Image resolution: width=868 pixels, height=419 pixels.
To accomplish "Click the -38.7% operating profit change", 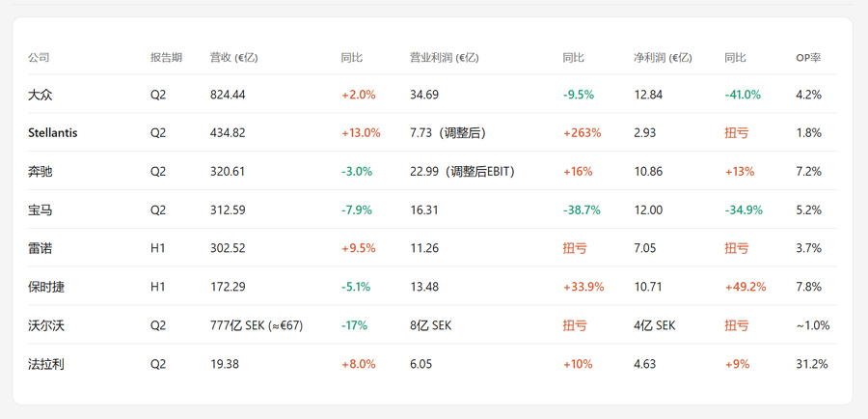I will pyautogui.click(x=582, y=210).
